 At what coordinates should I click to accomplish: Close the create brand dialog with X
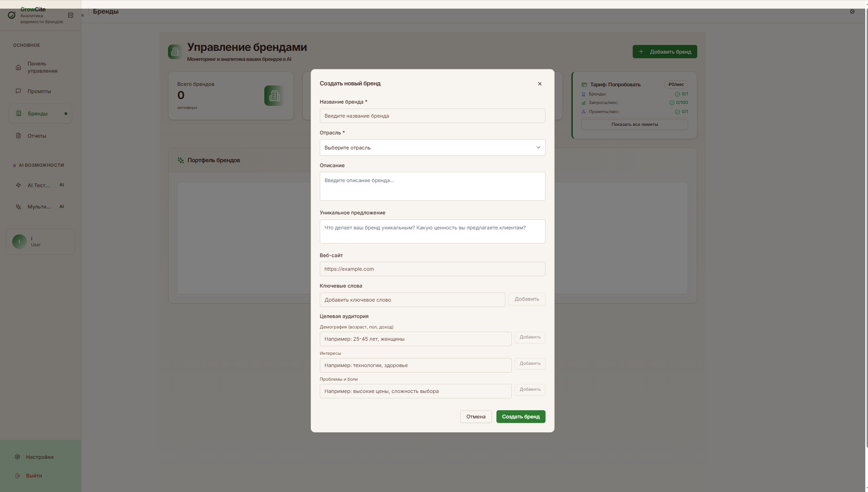(540, 84)
